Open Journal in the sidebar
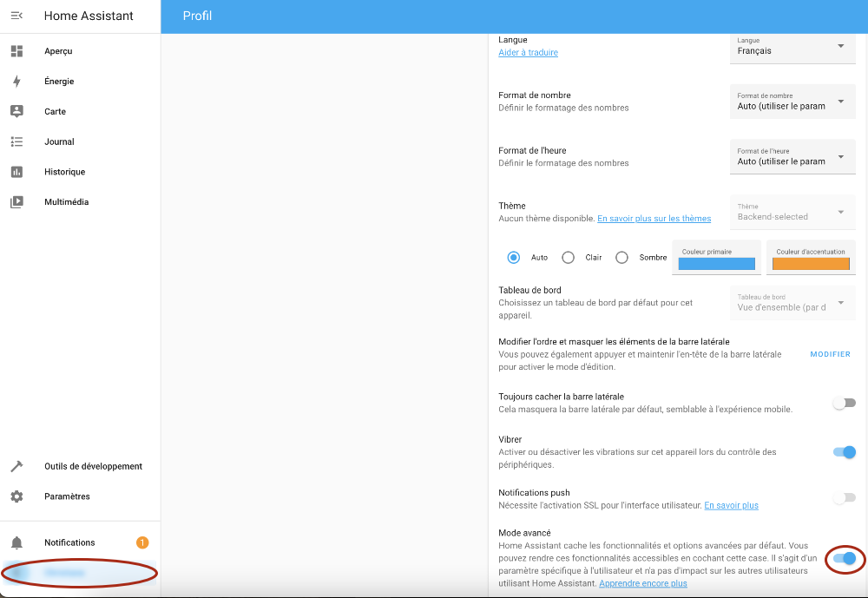 coord(80,141)
